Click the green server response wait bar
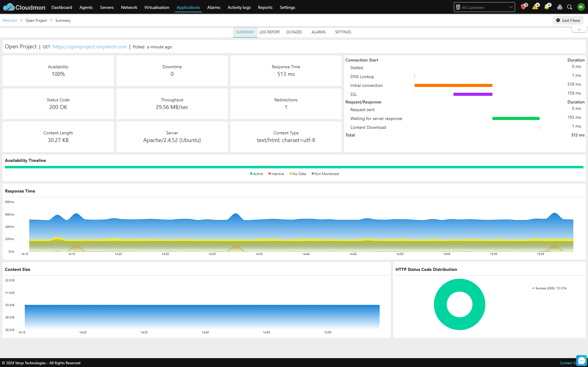This screenshot has width=588, height=367. pos(516,118)
